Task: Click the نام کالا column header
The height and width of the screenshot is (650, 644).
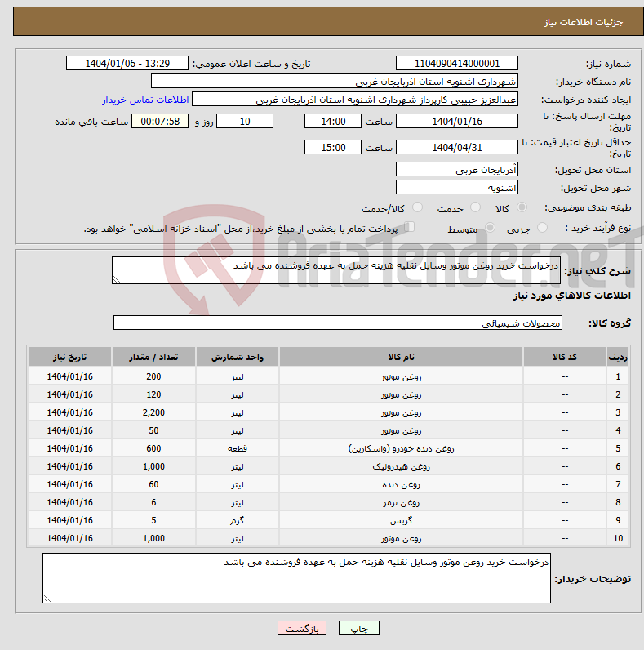Action: 401,357
